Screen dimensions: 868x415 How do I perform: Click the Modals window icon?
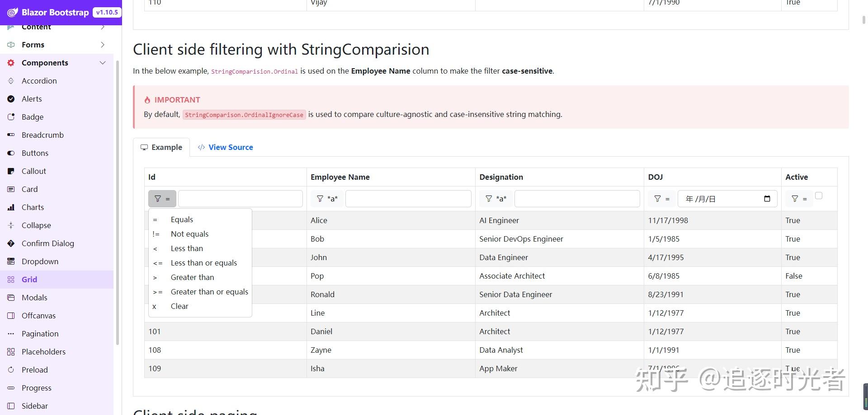coord(11,298)
